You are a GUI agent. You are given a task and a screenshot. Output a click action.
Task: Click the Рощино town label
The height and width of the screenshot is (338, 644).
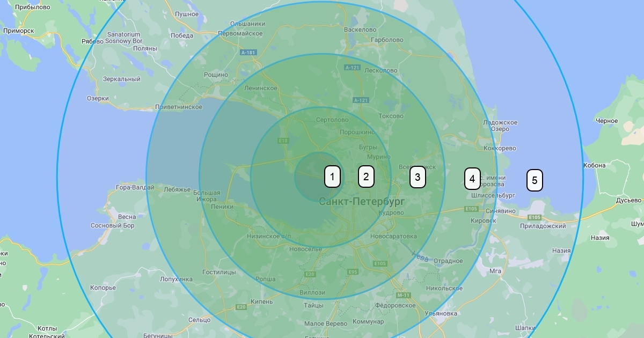[216, 75]
